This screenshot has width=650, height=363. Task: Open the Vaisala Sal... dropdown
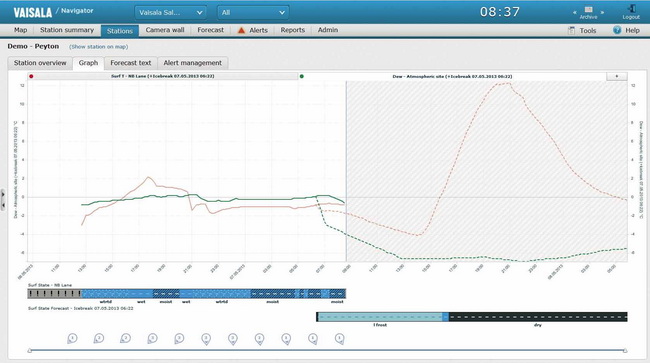tap(170, 12)
